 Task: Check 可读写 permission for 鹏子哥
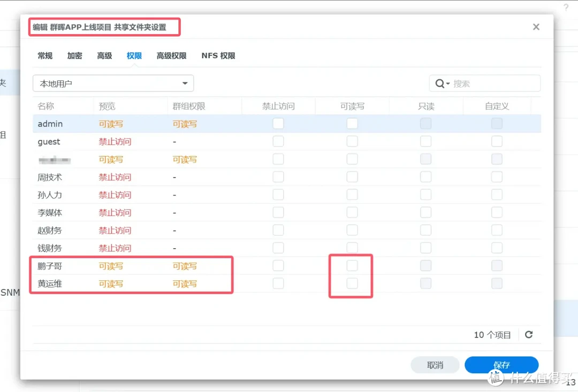pos(351,265)
